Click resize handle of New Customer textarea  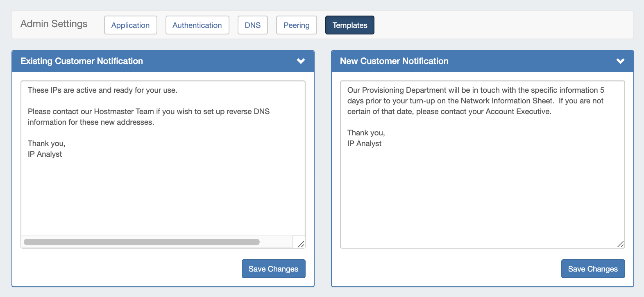(x=620, y=244)
